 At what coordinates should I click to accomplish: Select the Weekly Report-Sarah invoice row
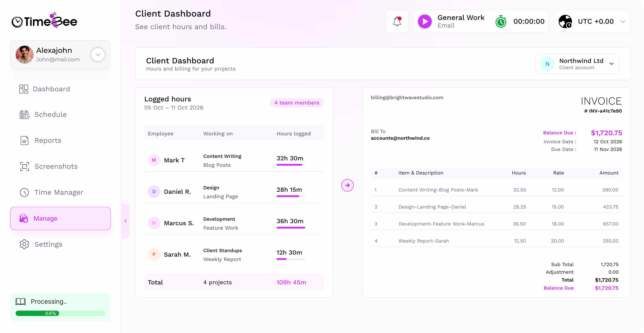[x=497, y=241]
